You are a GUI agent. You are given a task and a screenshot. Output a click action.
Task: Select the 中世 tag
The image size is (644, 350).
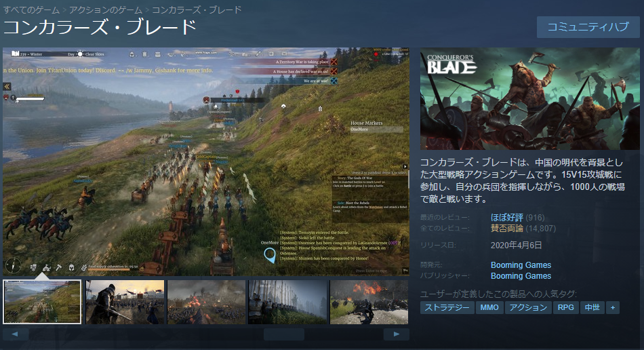[592, 308]
